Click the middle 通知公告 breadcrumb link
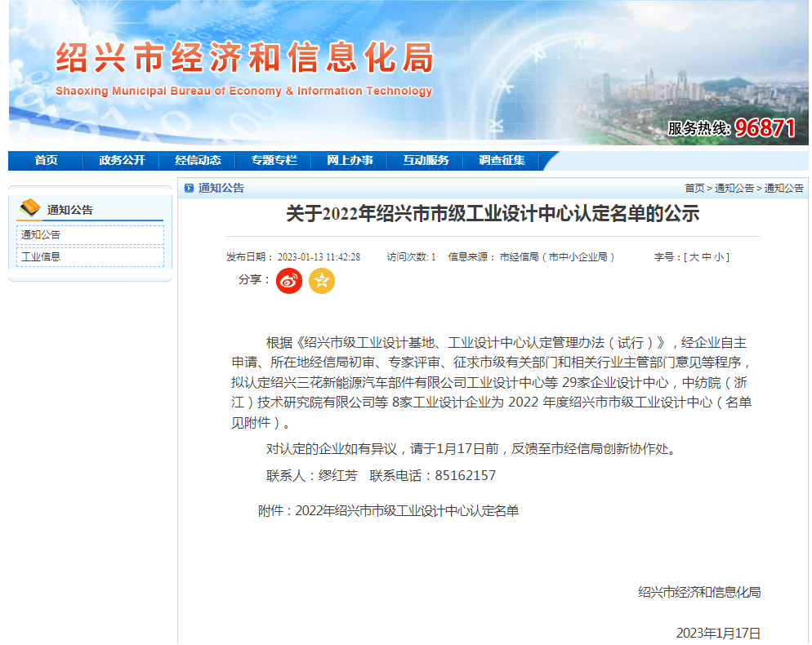812x645 pixels. (734, 189)
